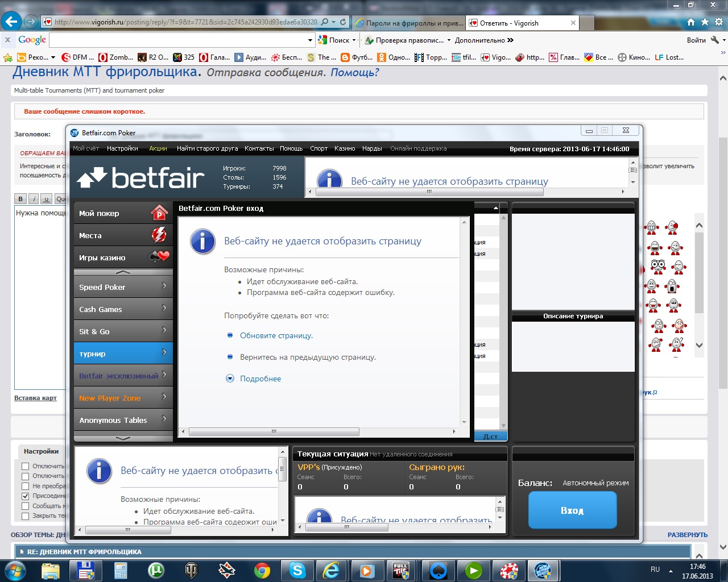
Task: Click the browser back arrow button
Action: click(11, 22)
